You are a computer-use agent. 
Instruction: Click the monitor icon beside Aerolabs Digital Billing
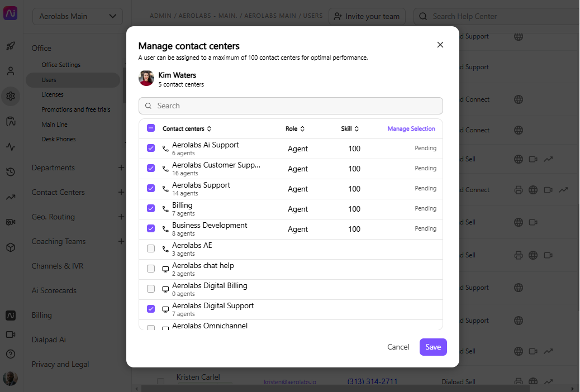point(165,289)
